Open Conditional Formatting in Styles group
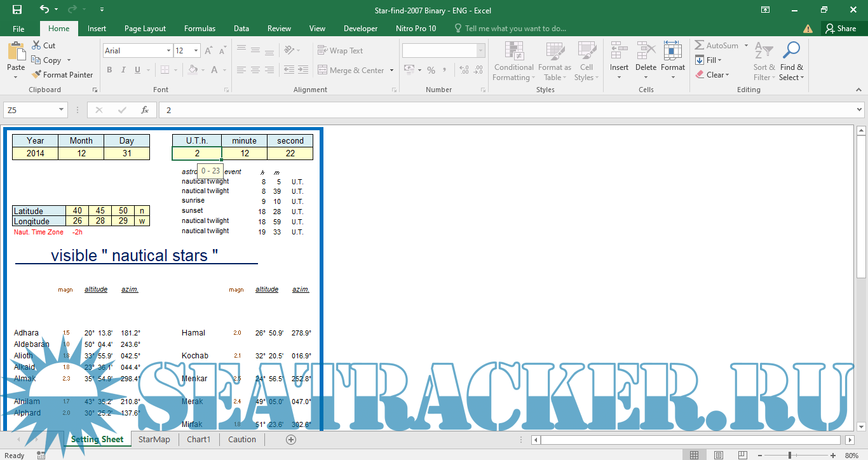This screenshot has width=868, height=460. click(513, 62)
